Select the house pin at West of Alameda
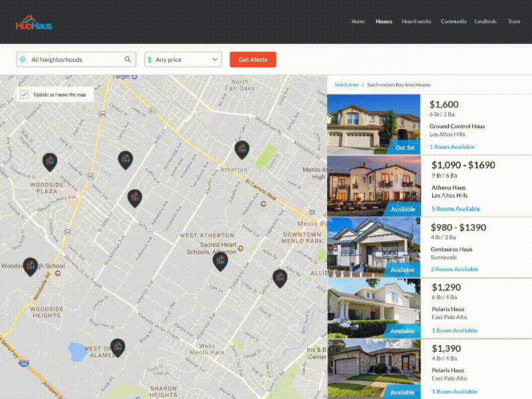 (118, 348)
